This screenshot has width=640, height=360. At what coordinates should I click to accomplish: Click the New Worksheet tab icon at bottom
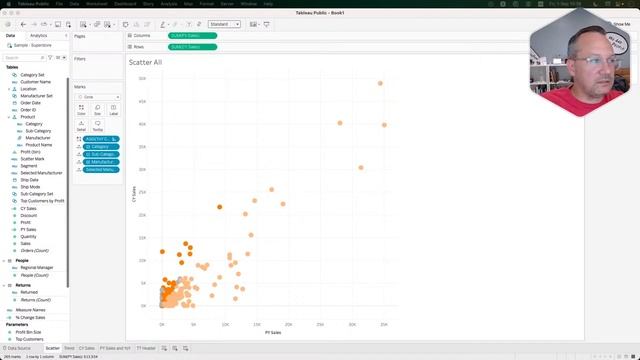[x=164, y=348]
